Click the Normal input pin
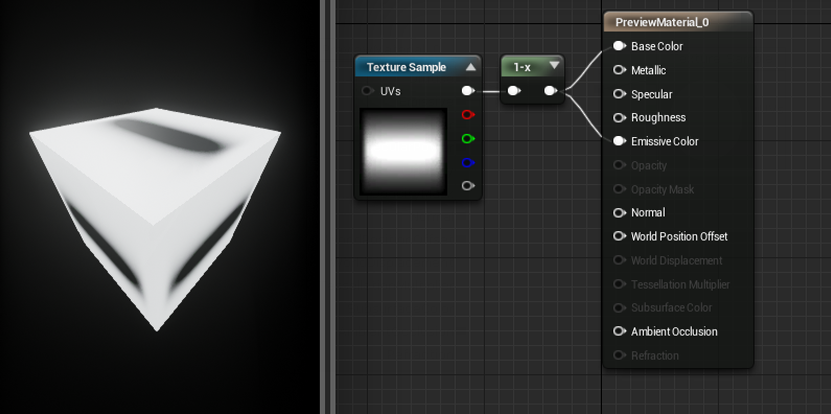831x414 pixels. (x=620, y=213)
